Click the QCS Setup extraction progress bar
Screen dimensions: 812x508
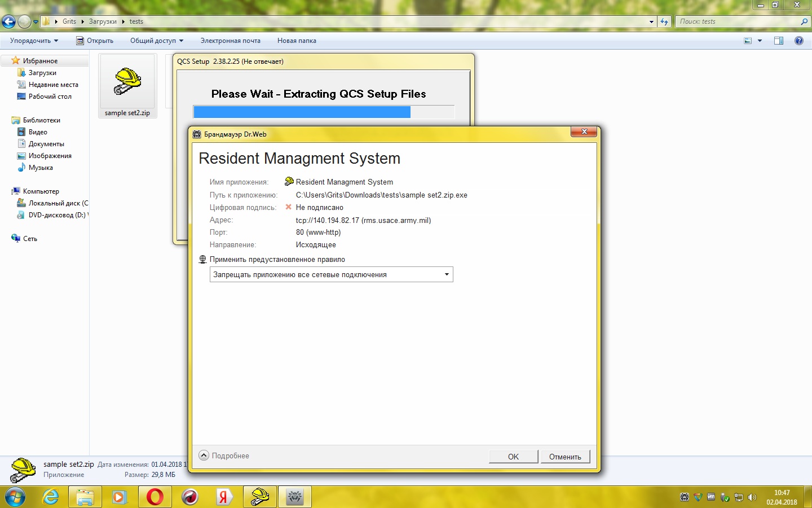(324, 112)
